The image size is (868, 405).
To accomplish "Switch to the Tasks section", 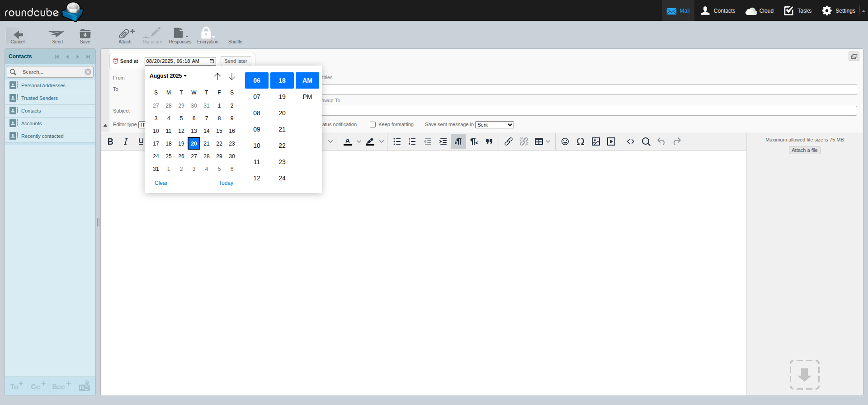I will [x=798, y=10].
